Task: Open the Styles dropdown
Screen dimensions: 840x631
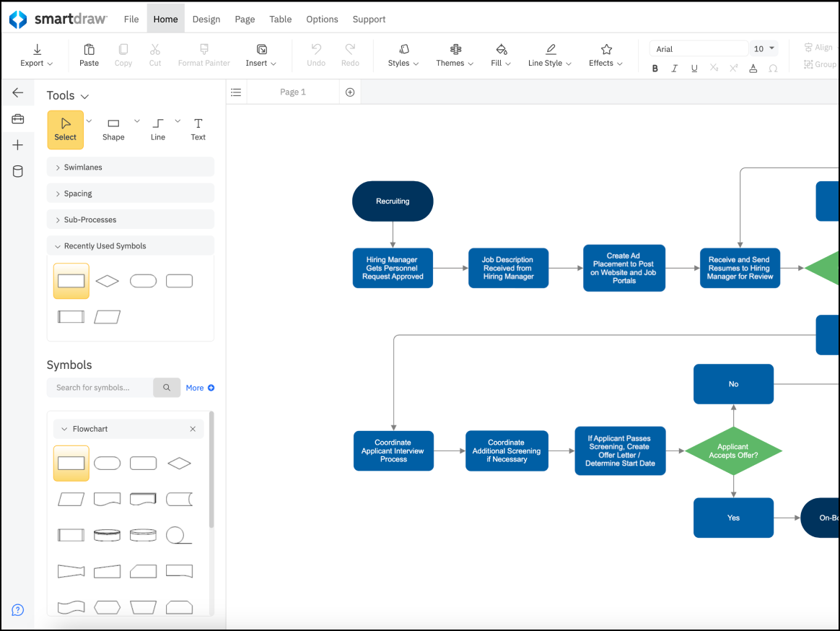Action: click(403, 55)
